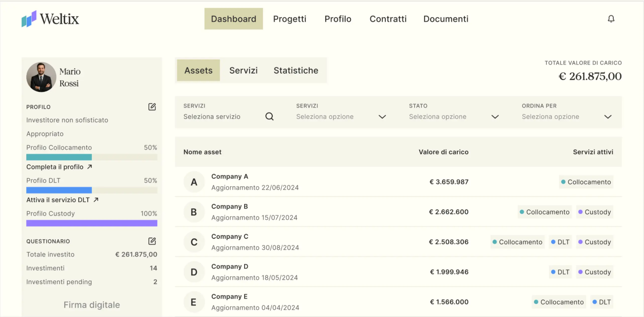Click the search magnifier in Seleziona servizio
Screen dimensions: 644x317
(270, 116)
